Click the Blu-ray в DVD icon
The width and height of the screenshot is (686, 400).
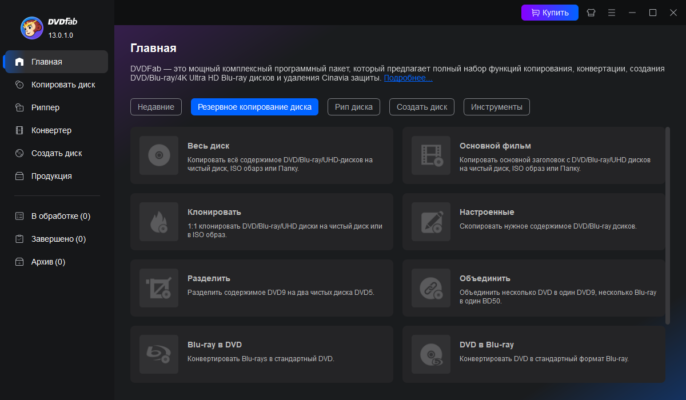click(159, 354)
